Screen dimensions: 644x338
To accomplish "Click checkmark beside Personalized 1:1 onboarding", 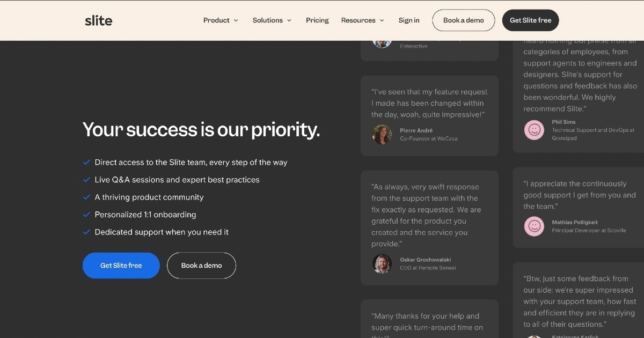I will click(x=86, y=215).
